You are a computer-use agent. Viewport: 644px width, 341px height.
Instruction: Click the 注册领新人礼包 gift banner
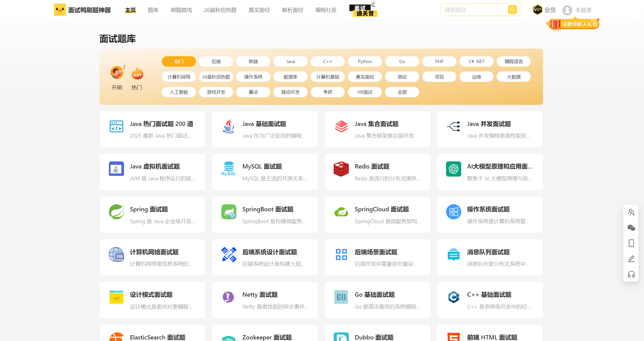(x=573, y=24)
